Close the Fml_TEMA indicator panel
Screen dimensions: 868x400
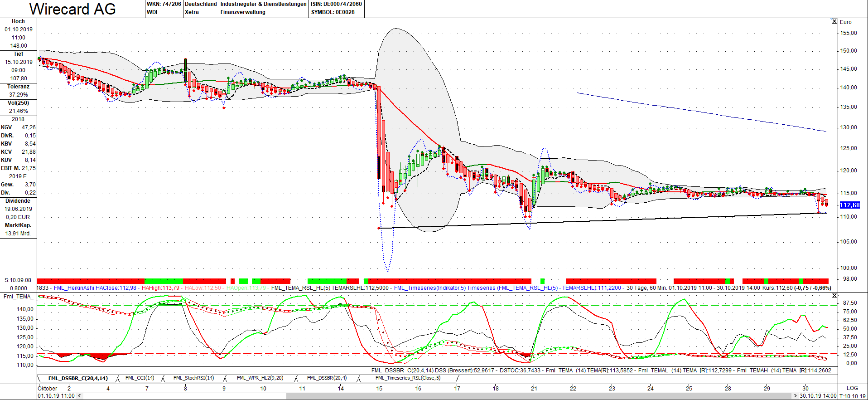[834, 296]
